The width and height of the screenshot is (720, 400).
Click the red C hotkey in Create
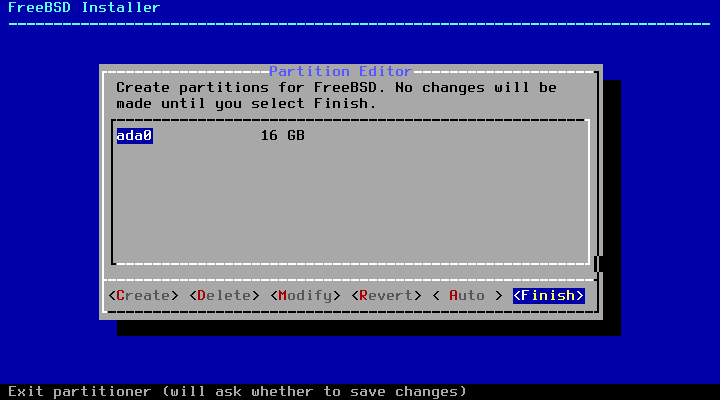[121, 295]
